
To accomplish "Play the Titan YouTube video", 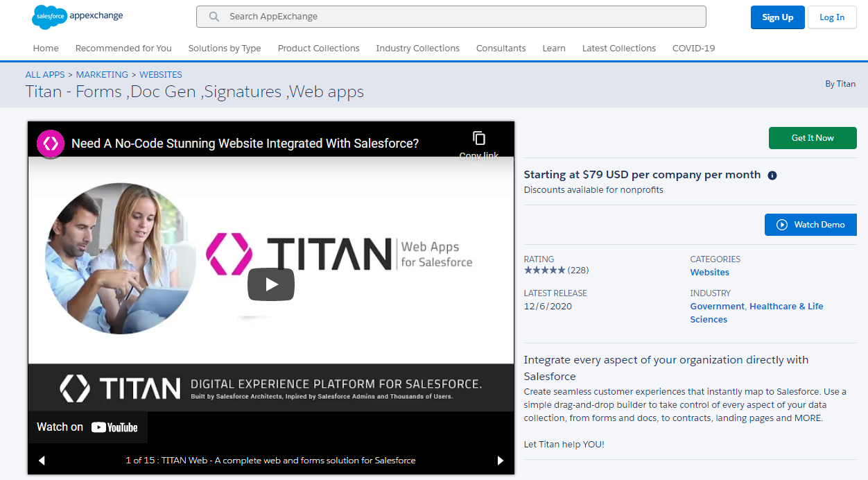I will [271, 284].
